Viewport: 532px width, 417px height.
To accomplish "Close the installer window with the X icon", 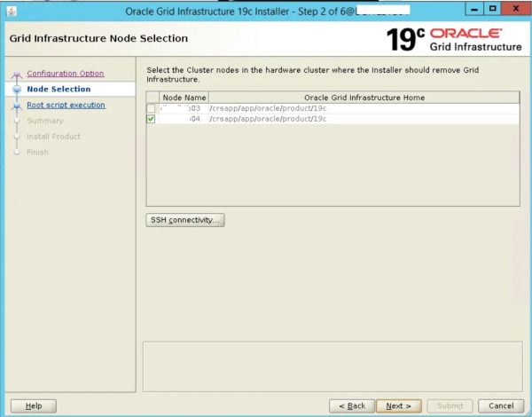I will pyautogui.click(x=515, y=9).
